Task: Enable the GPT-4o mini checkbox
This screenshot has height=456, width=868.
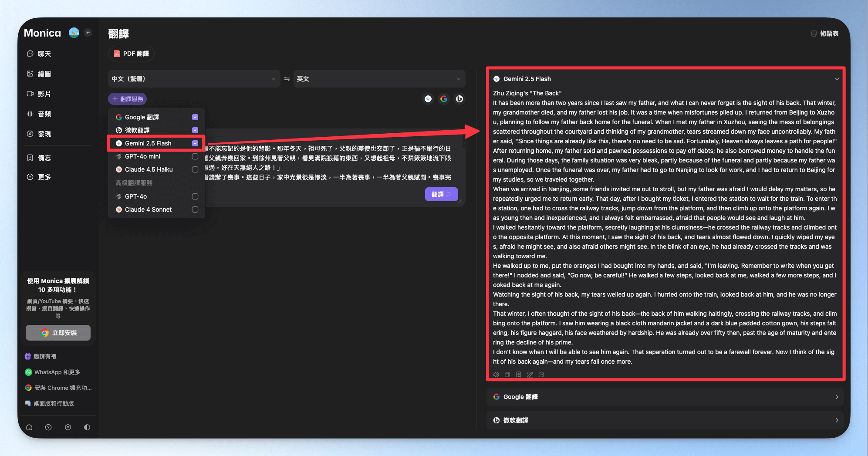Action: (x=195, y=156)
